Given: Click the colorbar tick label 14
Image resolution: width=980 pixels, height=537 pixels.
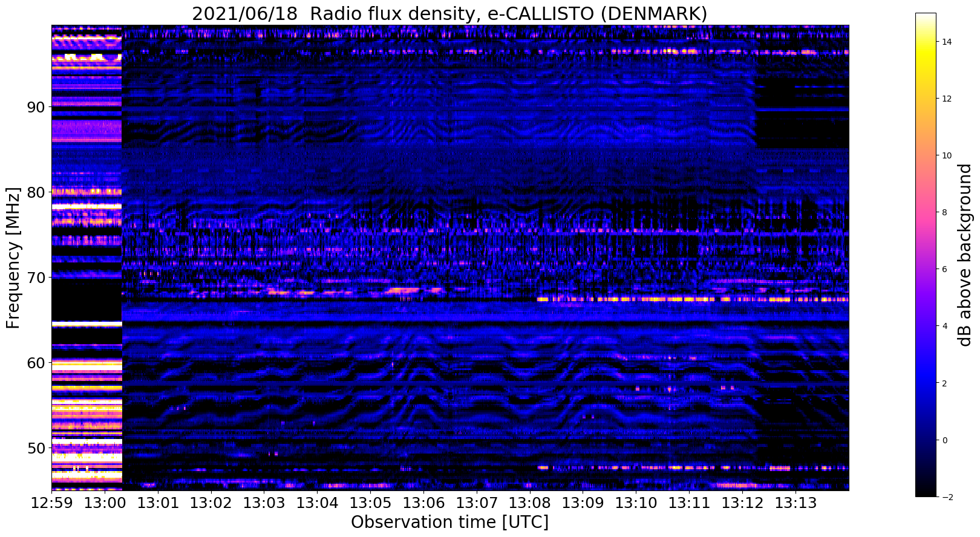Looking at the screenshot, I should (x=946, y=42).
